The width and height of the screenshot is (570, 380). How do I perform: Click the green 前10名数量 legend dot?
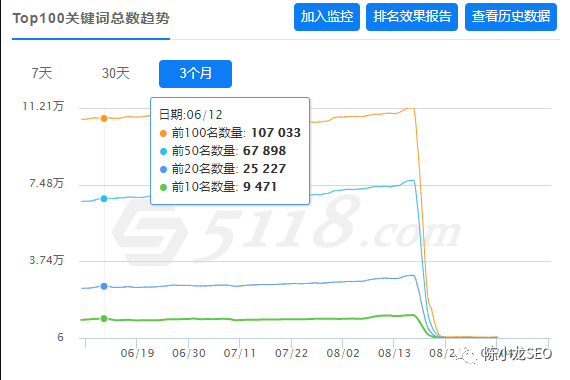pos(163,188)
